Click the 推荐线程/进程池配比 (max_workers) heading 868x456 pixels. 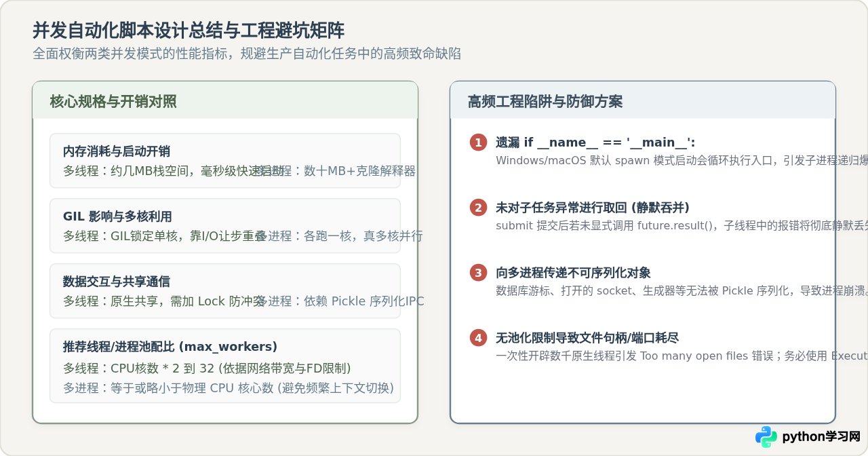(170, 347)
